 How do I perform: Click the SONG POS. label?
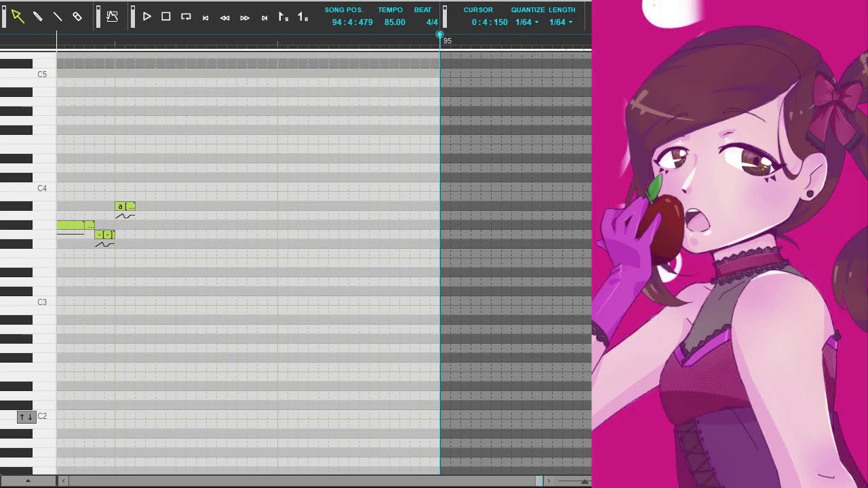344,10
